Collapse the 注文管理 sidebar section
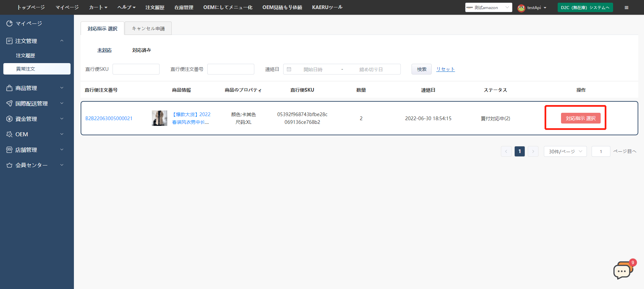 coord(62,41)
